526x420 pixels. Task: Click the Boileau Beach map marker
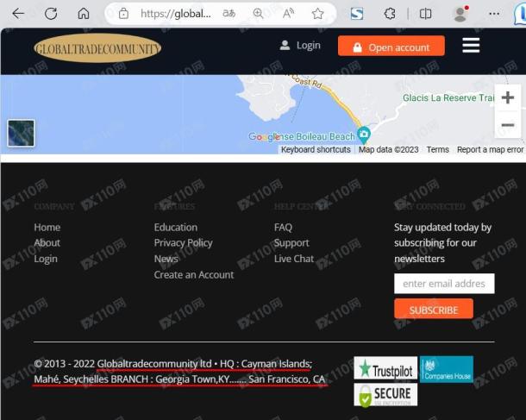(x=364, y=135)
